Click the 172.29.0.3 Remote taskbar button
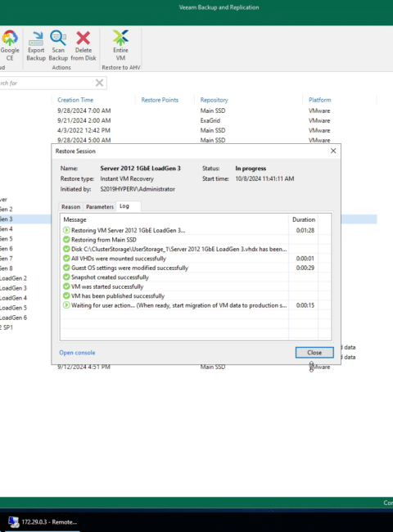The width and height of the screenshot is (393, 532). pyautogui.click(x=43, y=522)
